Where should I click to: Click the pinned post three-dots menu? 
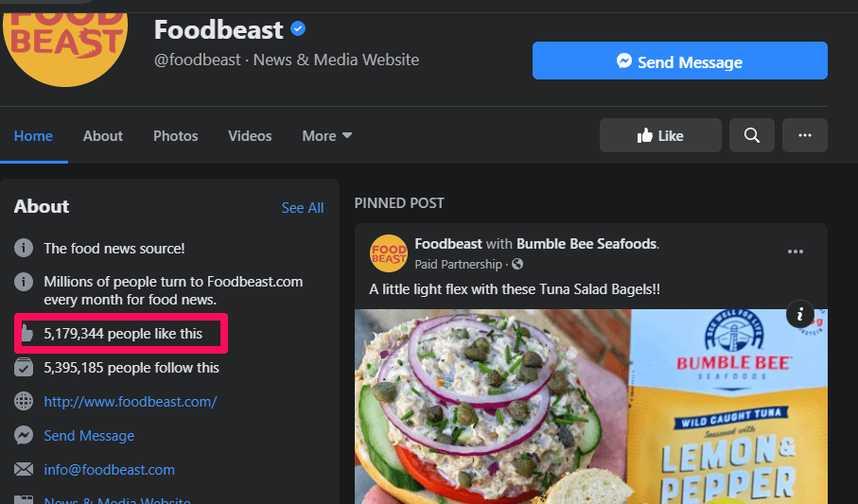[x=796, y=252]
